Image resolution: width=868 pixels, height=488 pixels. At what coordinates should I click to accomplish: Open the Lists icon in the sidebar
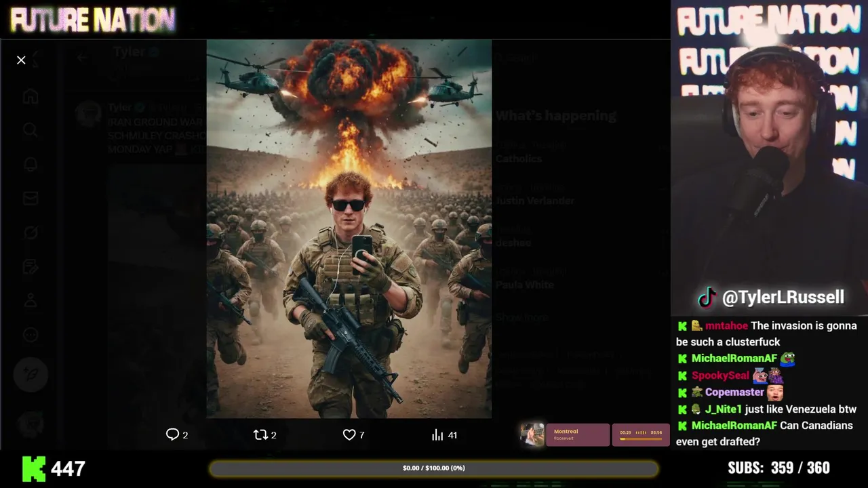[31, 266]
